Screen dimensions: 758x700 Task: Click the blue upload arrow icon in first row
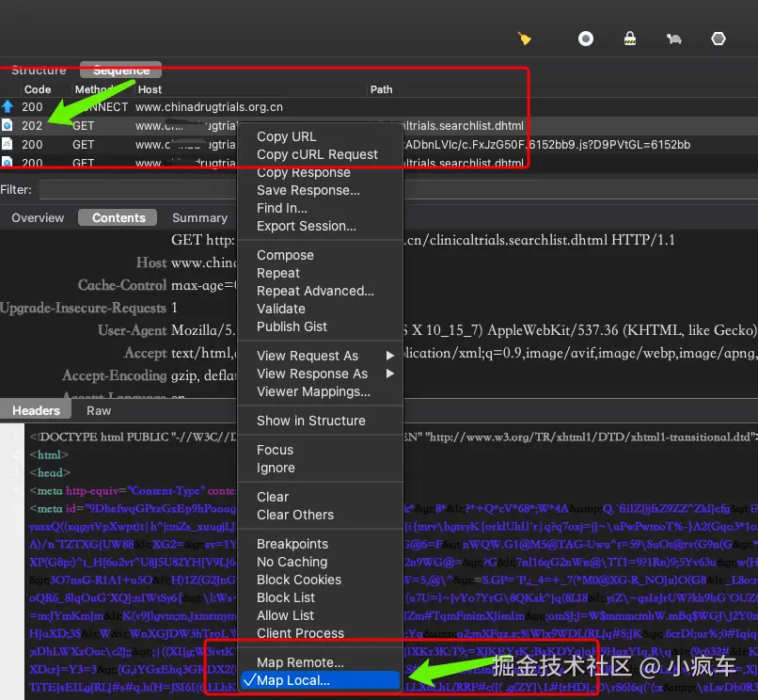8,106
